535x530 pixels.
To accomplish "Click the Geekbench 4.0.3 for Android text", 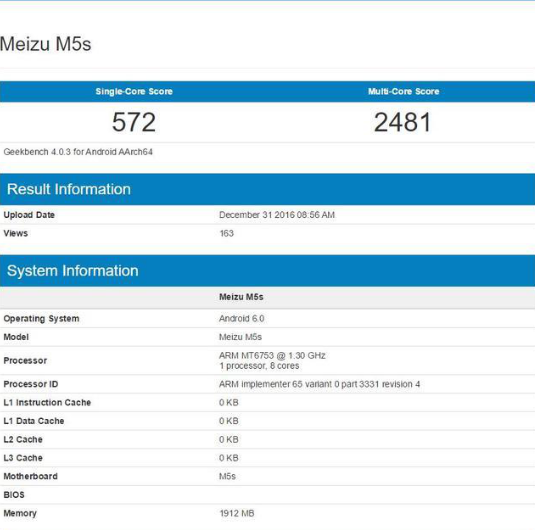I will coord(78,152).
